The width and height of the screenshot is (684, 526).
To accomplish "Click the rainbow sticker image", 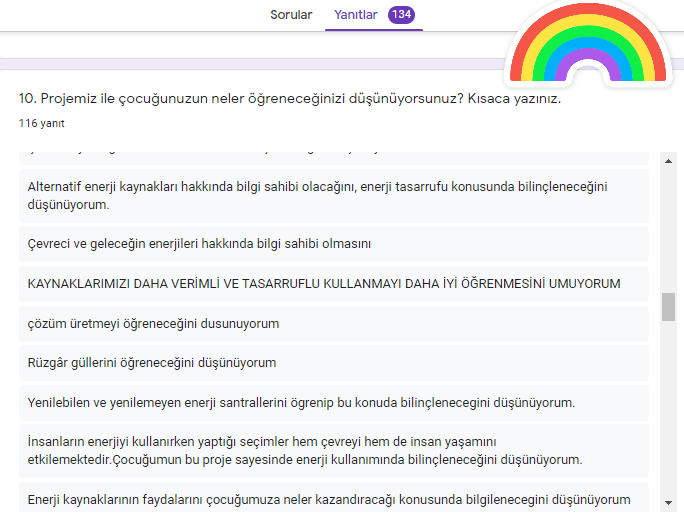I will tap(588, 43).
